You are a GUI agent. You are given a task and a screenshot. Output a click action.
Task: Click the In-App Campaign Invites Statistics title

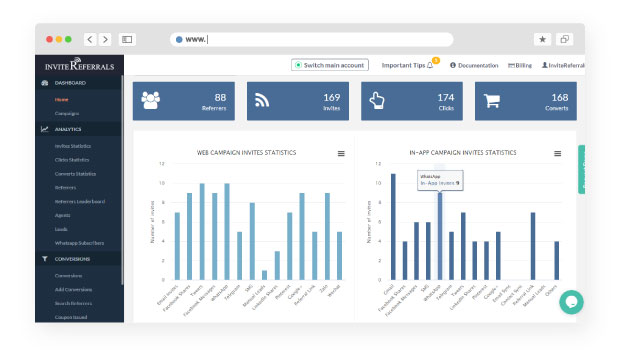463,153
